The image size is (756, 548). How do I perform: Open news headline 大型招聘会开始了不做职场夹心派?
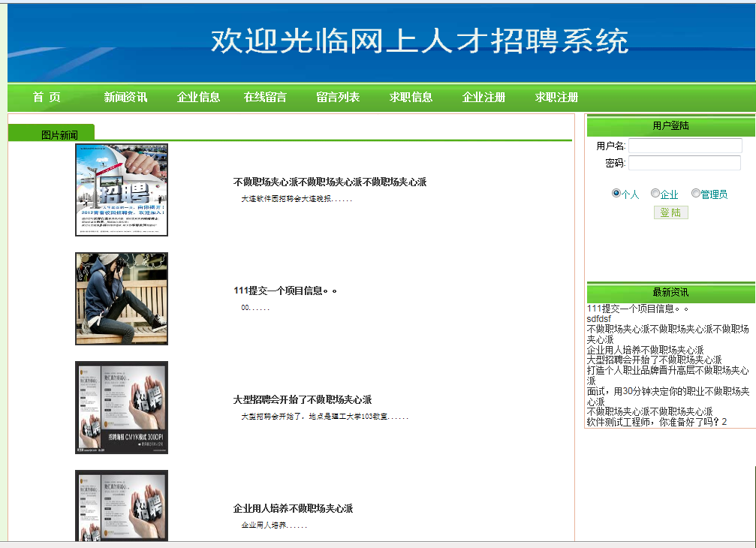(303, 400)
